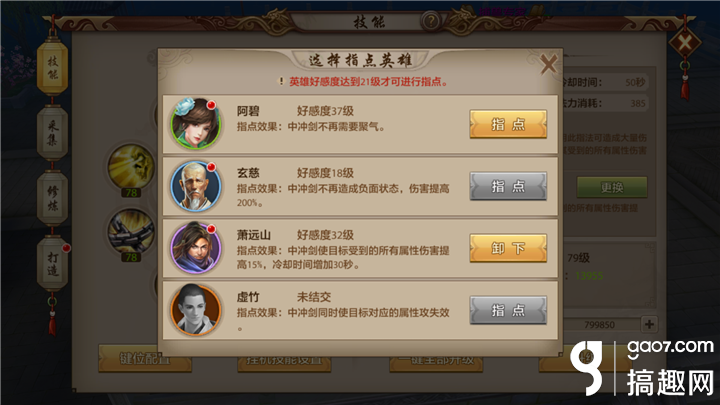
Task: Open the 打造 lantern tab
Action: point(52,264)
